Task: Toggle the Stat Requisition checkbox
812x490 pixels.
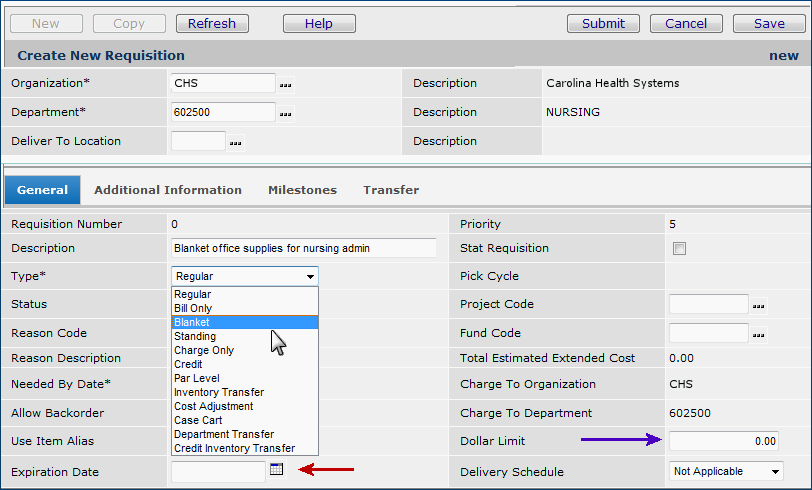Action: click(679, 248)
